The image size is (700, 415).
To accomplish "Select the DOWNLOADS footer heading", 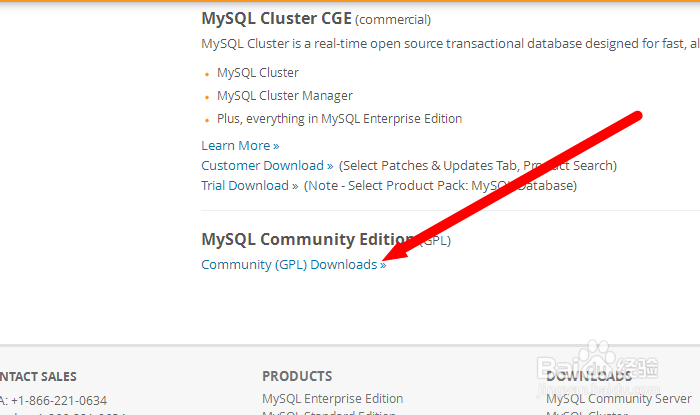I will pyautogui.click(x=589, y=376).
